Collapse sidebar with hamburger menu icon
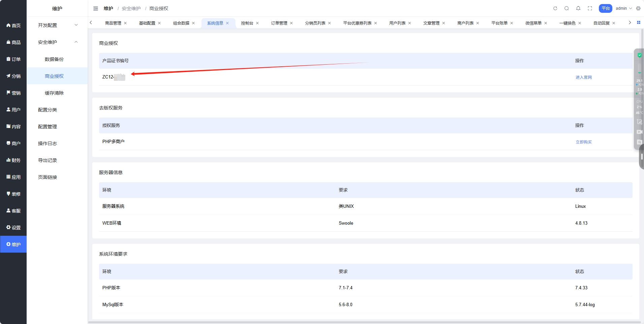The image size is (644, 324). pyautogui.click(x=96, y=8)
